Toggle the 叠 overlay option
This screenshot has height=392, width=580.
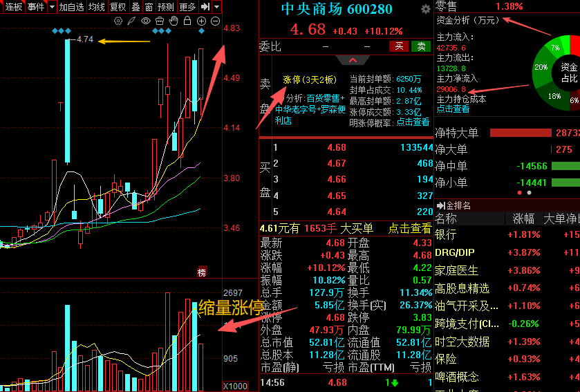tap(135, 7)
